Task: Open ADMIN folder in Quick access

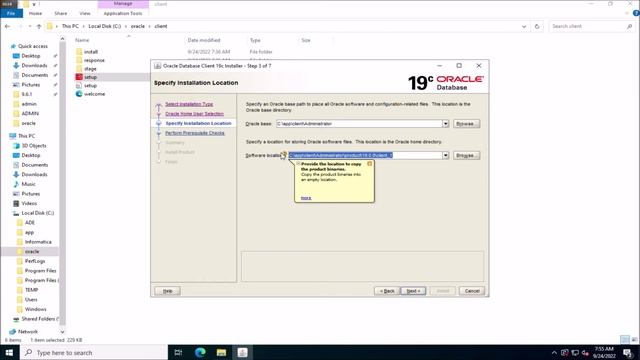Action: 30,113
